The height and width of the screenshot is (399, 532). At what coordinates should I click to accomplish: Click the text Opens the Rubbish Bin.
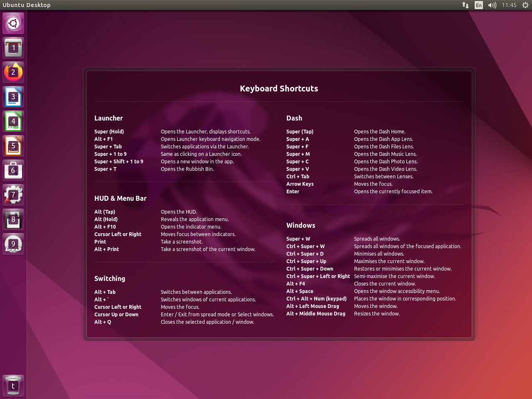coord(187,169)
